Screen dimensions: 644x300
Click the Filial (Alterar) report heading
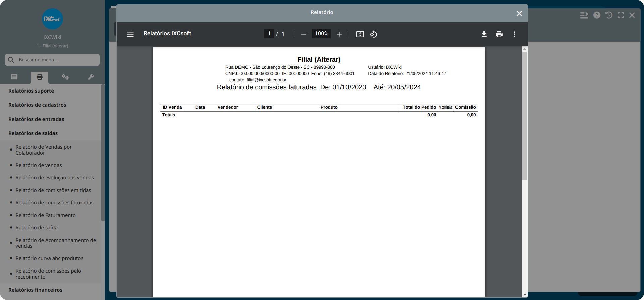pos(319,59)
